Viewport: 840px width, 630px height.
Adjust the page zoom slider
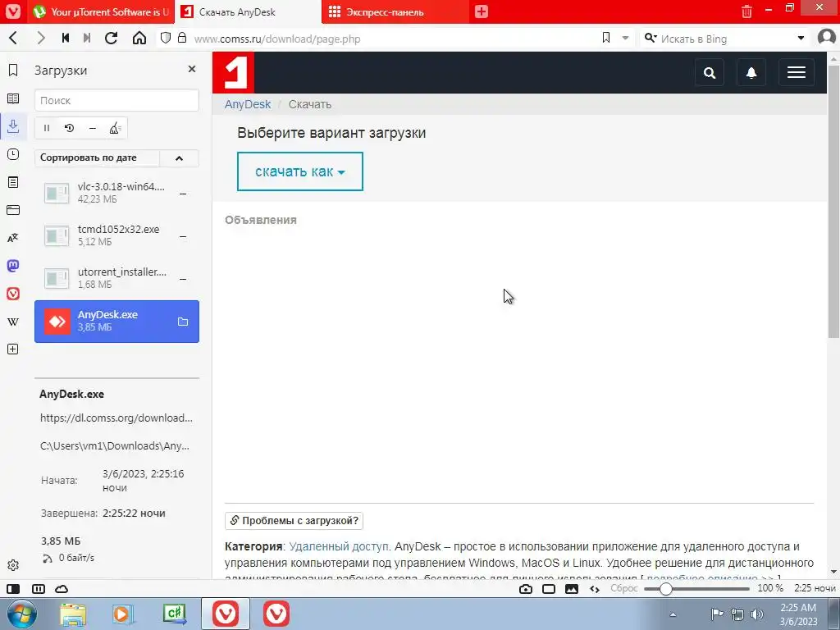696,589
